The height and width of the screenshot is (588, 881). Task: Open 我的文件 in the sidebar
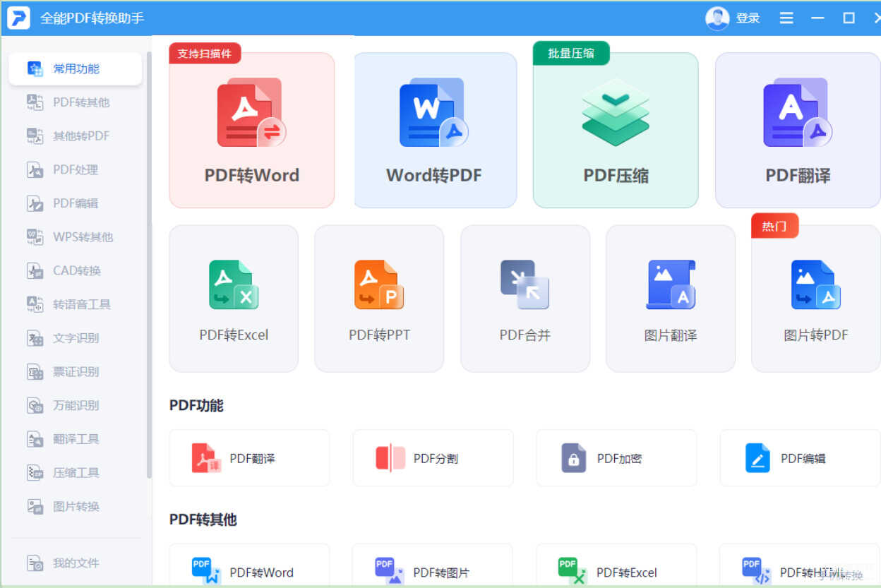[76, 563]
